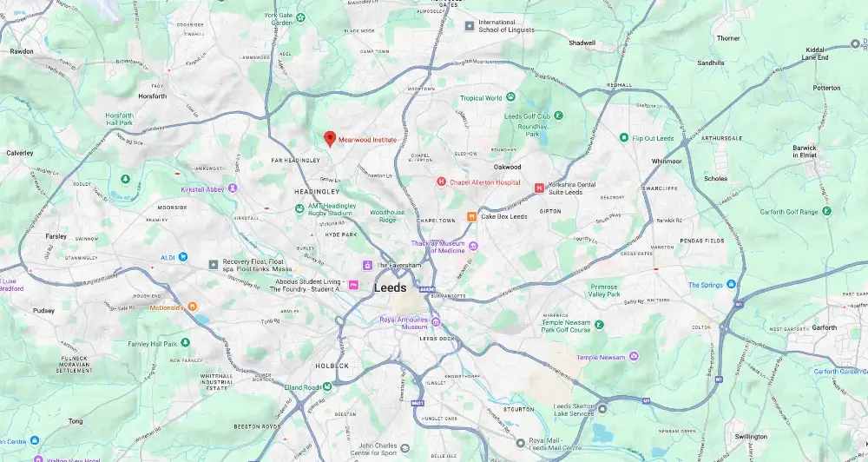Open the Thackray Museum of Medicine icon
The image size is (868, 462).
tap(473, 246)
